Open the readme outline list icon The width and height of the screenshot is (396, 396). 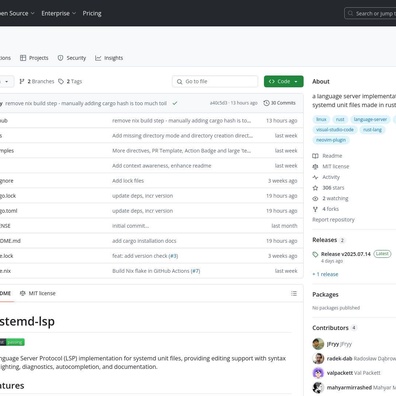(x=294, y=293)
